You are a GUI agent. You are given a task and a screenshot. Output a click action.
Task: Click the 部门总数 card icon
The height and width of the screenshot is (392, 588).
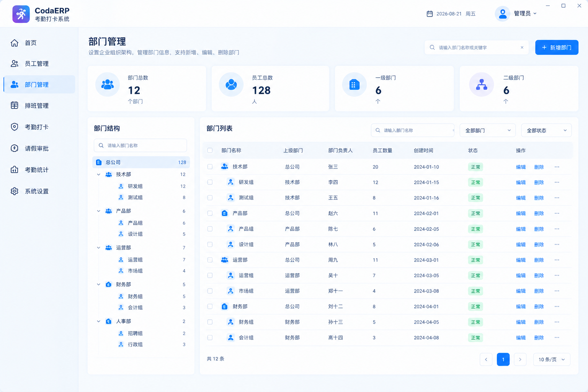point(108,85)
